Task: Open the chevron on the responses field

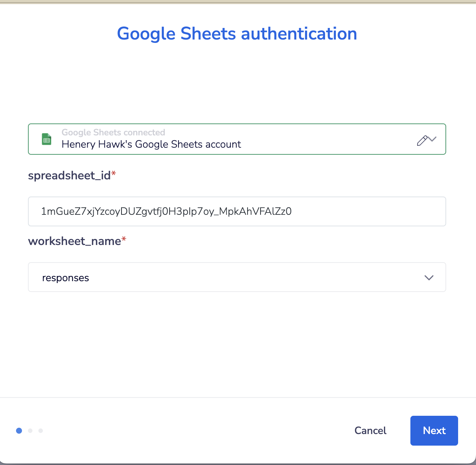Action: (x=429, y=278)
